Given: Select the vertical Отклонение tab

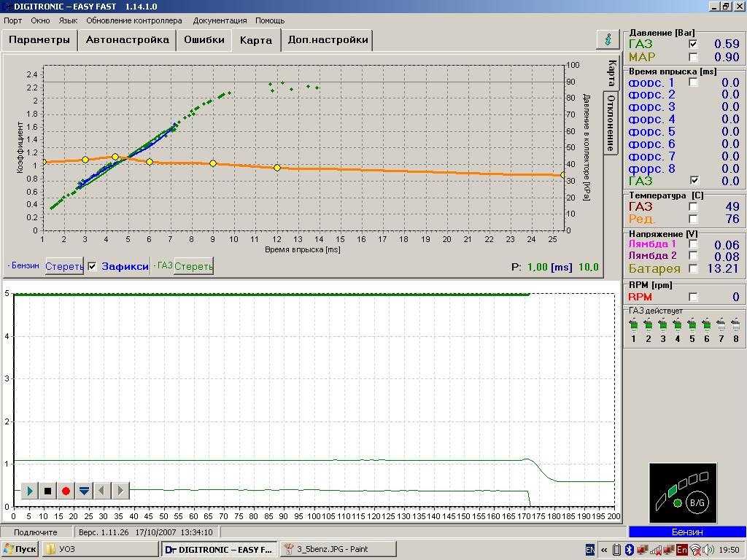Looking at the screenshot, I should coord(611,122).
